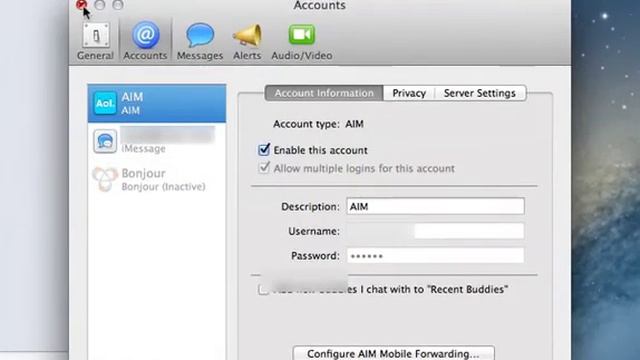Minimize the Accounts window
Viewport: 640px width, 360px height.
(100, 4)
